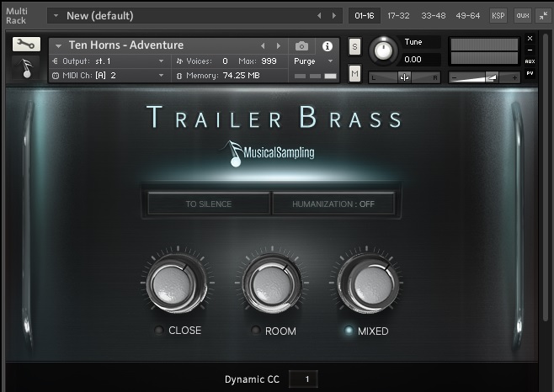Toggle the KSP multi script button

pyautogui.click(x=498, y=15)
